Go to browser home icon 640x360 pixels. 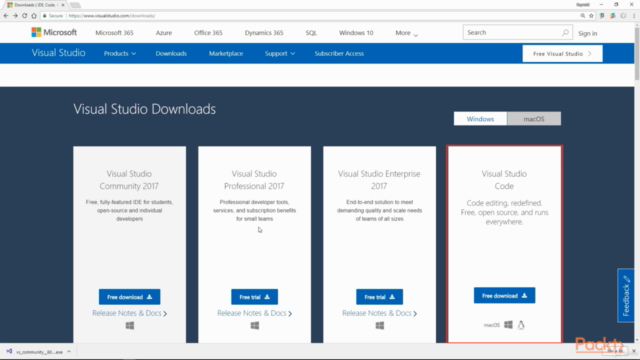pos(34,16)
